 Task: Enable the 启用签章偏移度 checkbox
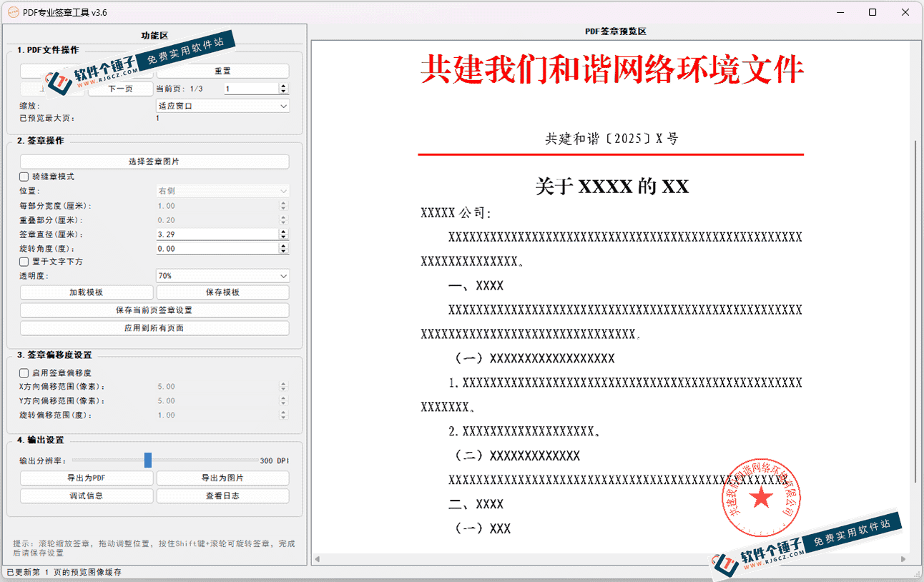24,373
